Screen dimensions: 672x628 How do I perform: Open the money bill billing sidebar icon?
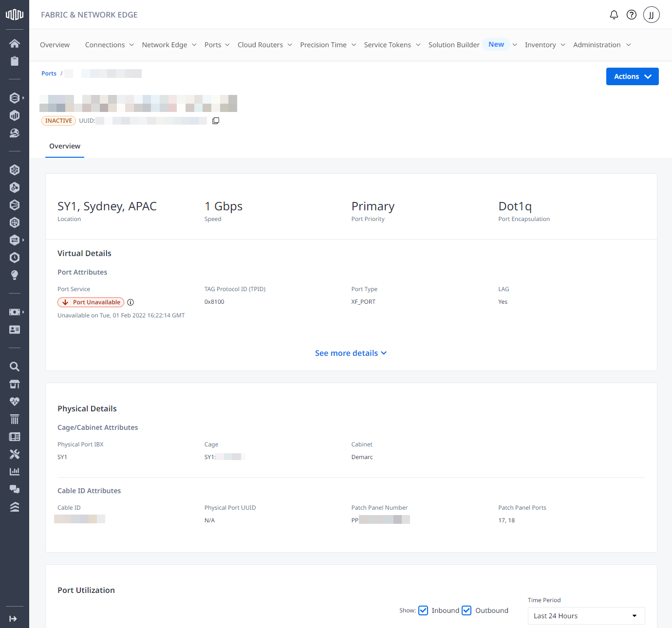(x=15, y=312)
